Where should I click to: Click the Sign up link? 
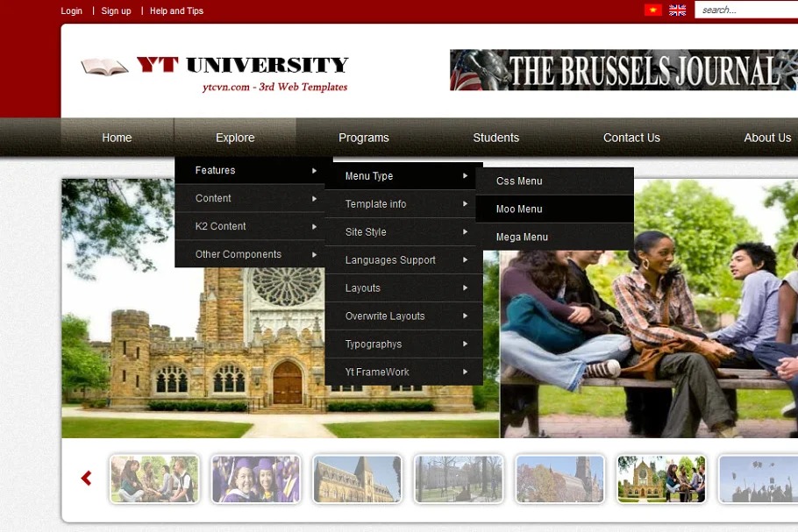pos(116,11)
